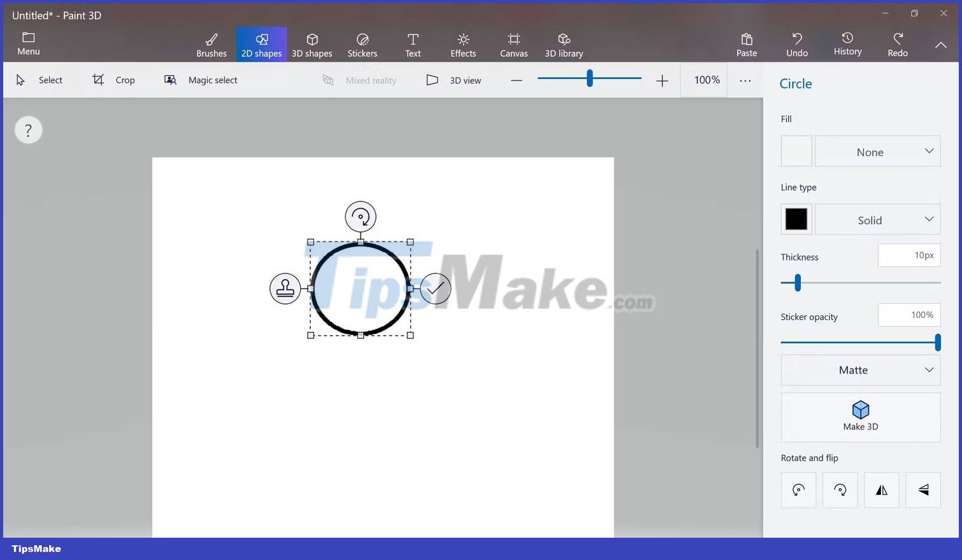Click the bottom-left resize handle of circle
This screenshot has width=962, height=560.
coord(311,335)
